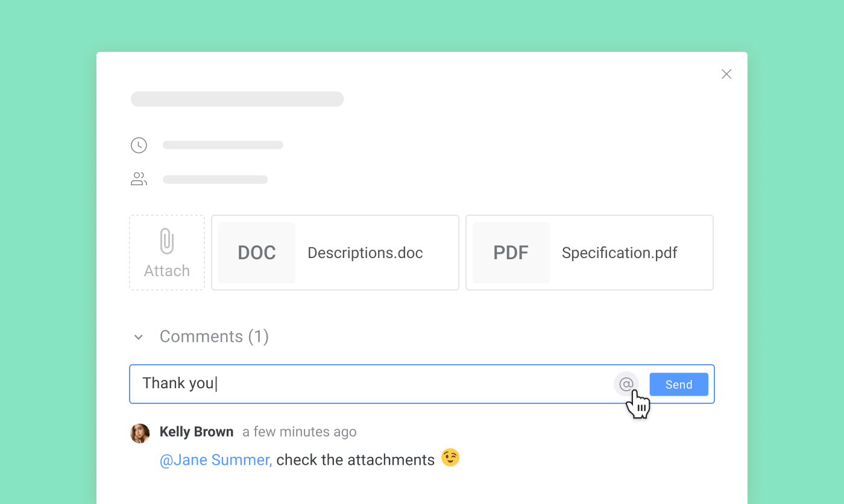
Task: Click the DOC file type badge
Action: pos(257,253)
